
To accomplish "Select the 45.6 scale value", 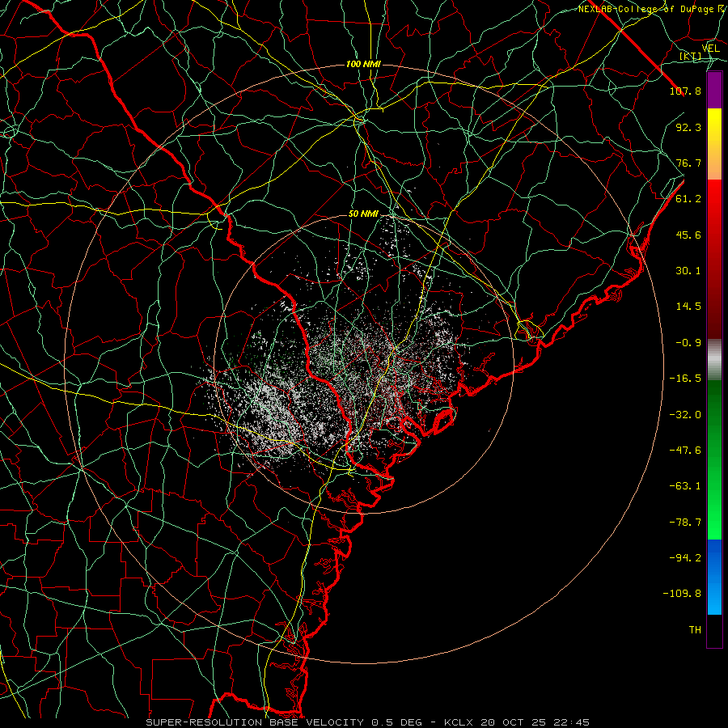I will point(688,235).
